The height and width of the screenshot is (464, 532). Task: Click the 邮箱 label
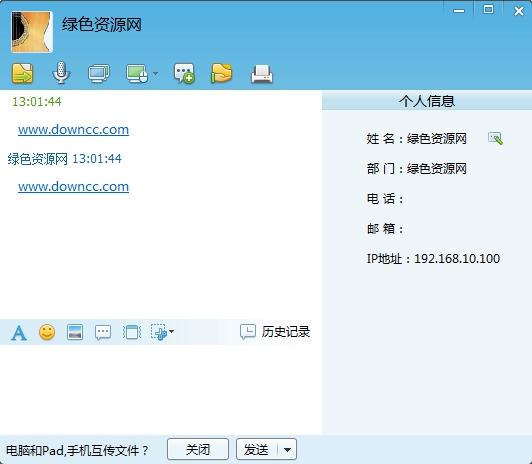tap(384, 229)
